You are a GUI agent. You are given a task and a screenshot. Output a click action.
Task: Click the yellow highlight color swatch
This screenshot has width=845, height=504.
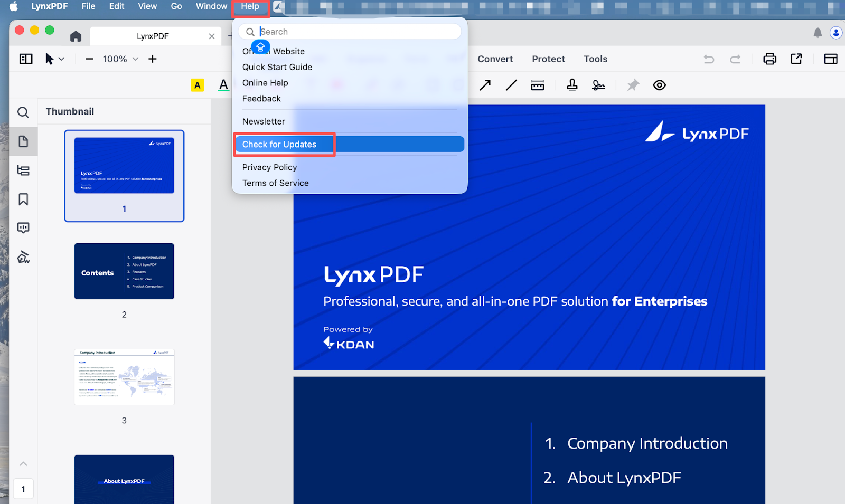pyautogui.click(x=197, y=85)
